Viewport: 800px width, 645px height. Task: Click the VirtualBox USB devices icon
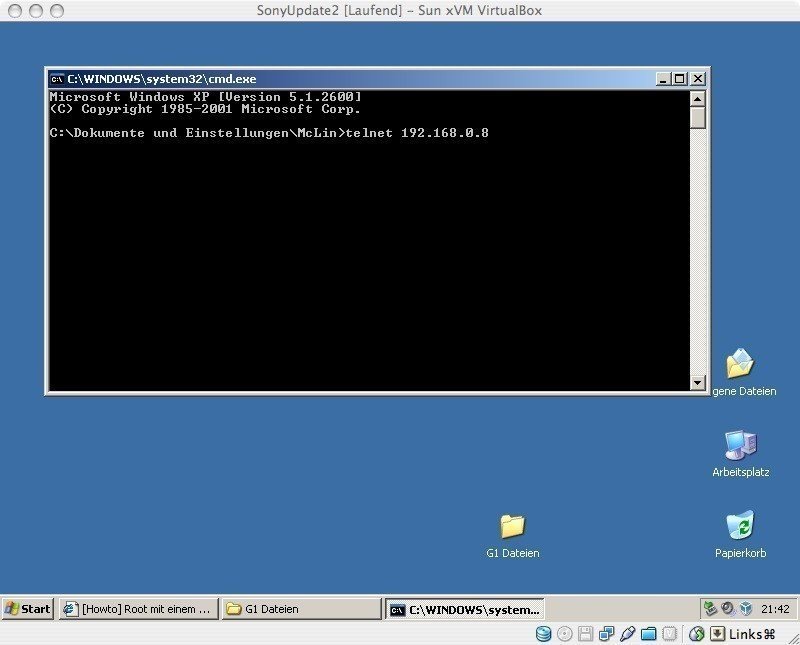tap(627, 634)
